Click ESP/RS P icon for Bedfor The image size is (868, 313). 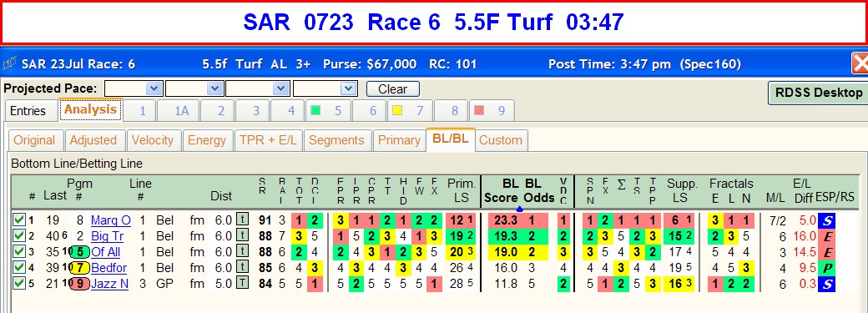pos(826,268)
